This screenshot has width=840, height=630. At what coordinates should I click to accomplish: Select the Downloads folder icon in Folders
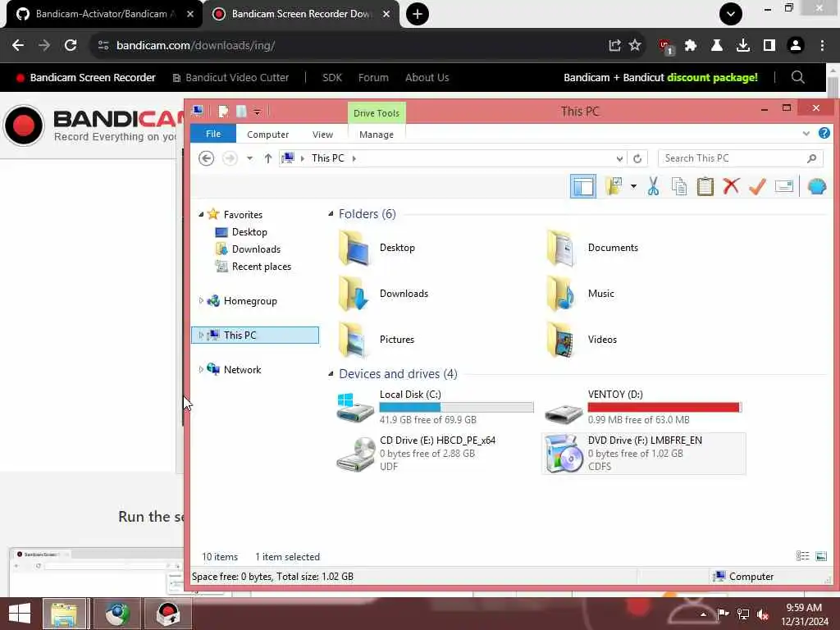click(354, 294)
